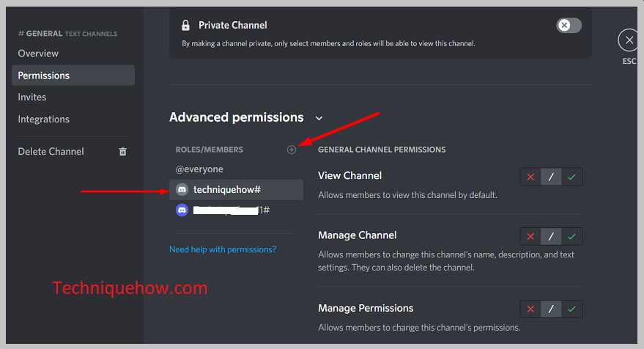
Task: Click the GENERAL TEXT CHANNELS sidebar header
Action: point(67,34)
